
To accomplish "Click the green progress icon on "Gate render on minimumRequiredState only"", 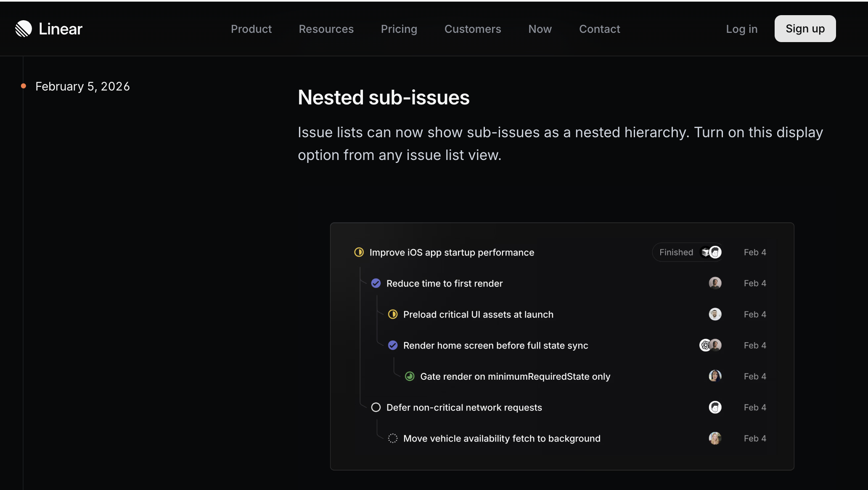I will [x=410, y=376].
